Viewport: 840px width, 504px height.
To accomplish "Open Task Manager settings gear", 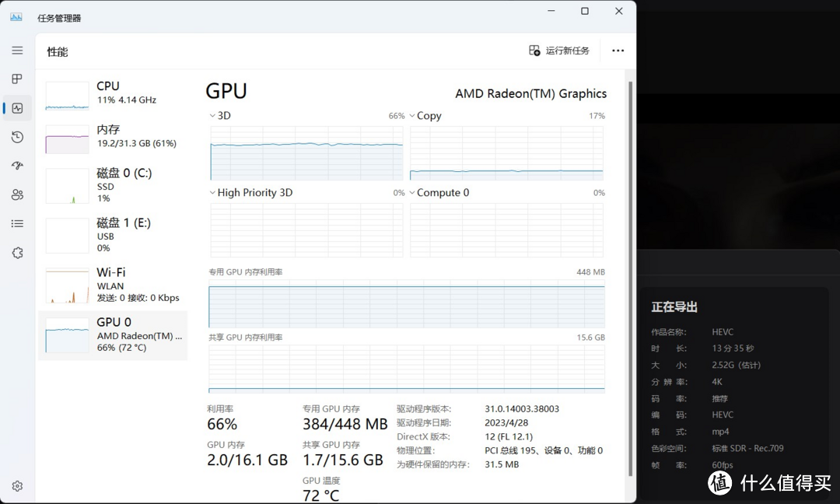I will 17,486.
